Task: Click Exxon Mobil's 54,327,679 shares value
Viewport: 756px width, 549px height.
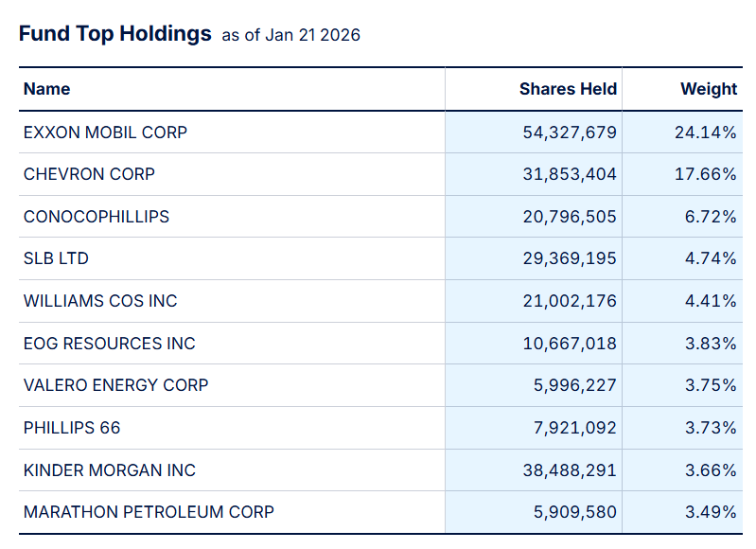Action: (x=570, y=133)
